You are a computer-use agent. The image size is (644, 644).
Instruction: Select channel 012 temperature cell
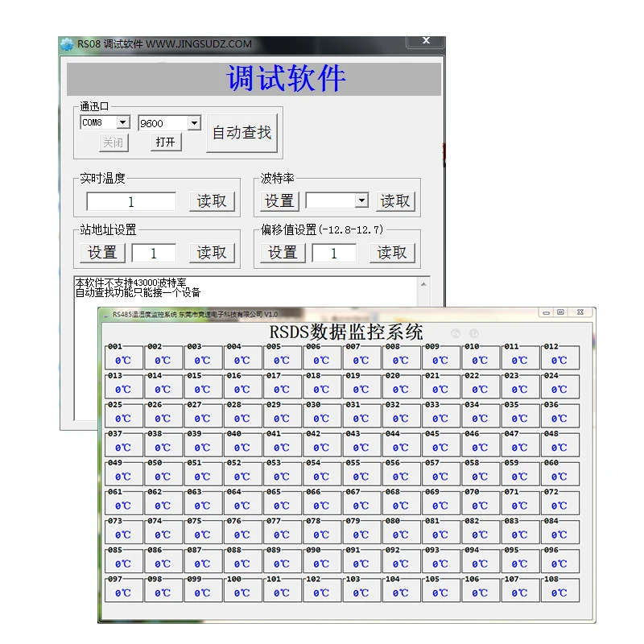559,357
